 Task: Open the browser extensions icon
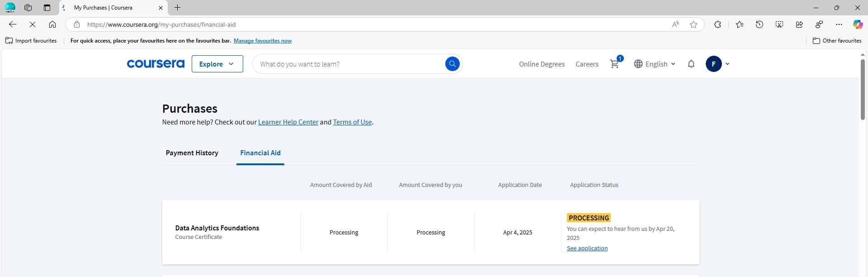tap(717, 24)
